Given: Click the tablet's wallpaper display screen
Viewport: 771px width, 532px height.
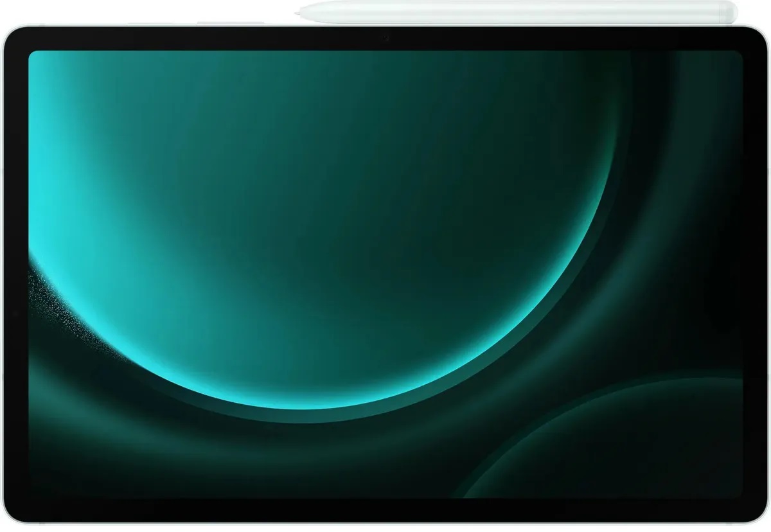Looking at the screenshot, I should pos(385,276).
